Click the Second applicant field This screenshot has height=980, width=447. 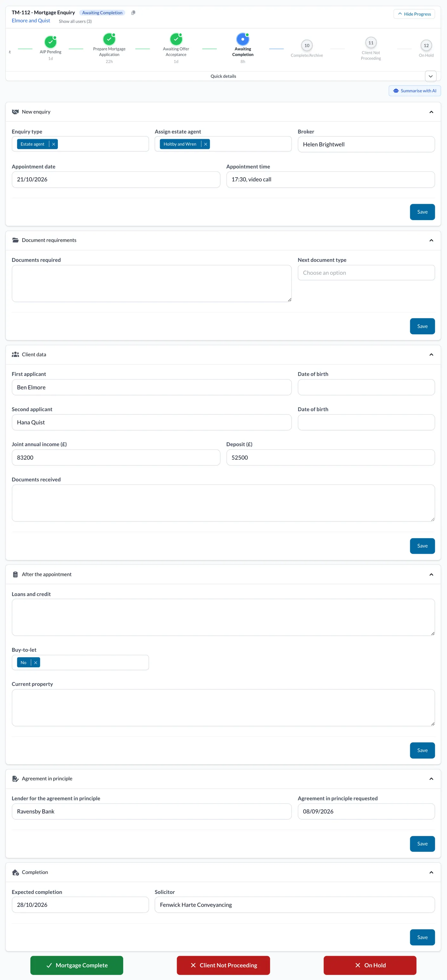click(152, 422)
